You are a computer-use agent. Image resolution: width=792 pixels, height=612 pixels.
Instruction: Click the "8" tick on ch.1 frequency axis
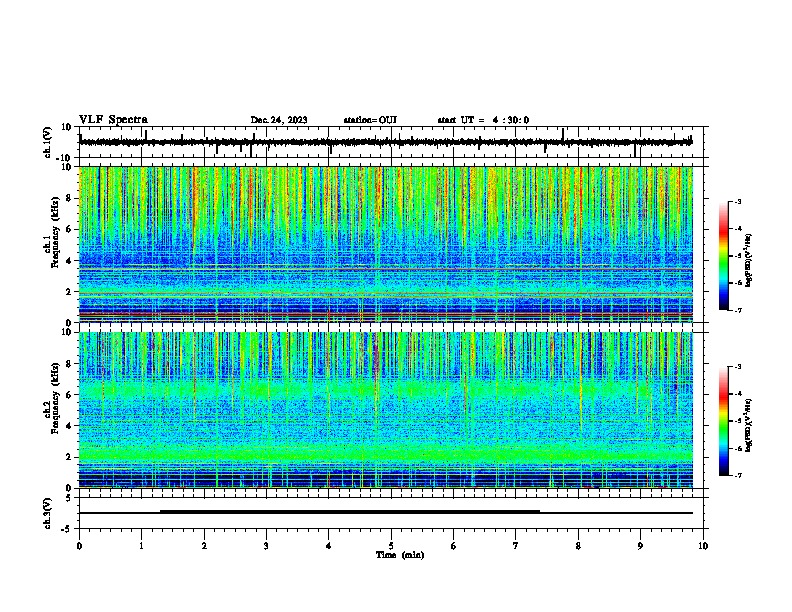(x=69, y=198)
